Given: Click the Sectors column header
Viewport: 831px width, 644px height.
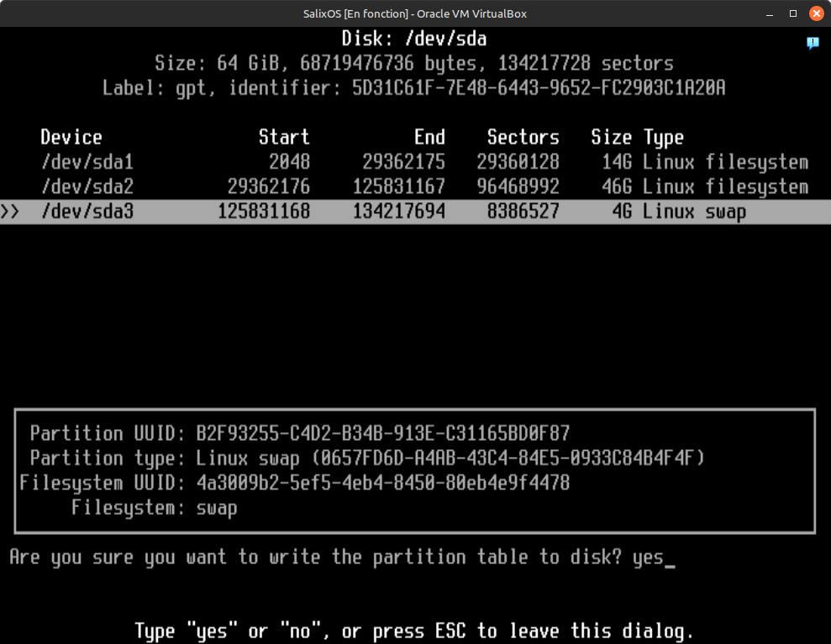Looking at the screenshot, I should (523, 138).
